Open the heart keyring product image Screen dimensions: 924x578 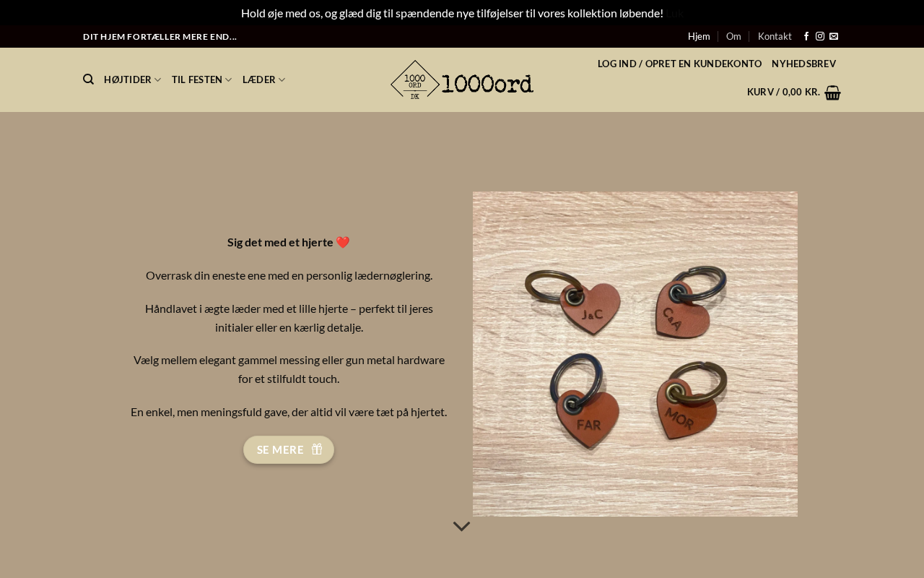pyautogui.click(x=635, y=354)
